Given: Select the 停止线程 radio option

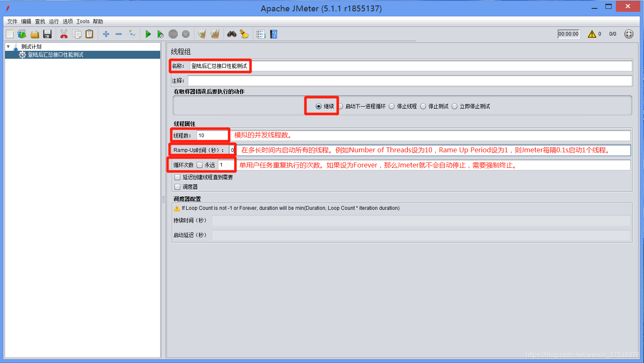Looking at the screenshot, I should [392, 106].
